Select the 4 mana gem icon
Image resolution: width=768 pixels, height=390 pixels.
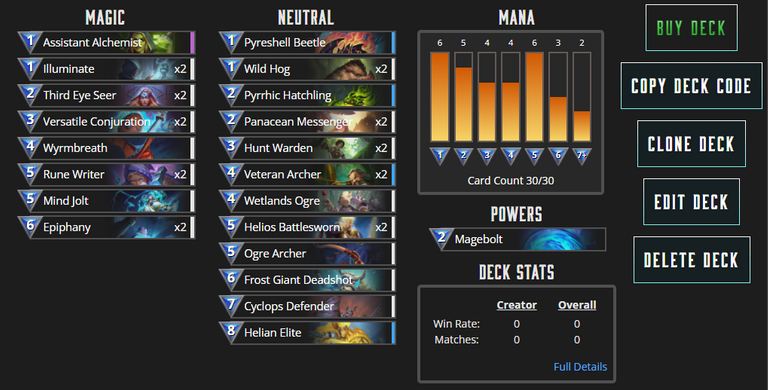[511, 156]
